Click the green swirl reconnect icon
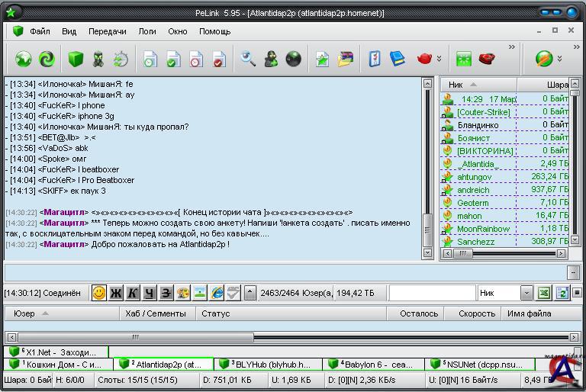This screenshot has width=586, height=392. (x=47, y=59)
